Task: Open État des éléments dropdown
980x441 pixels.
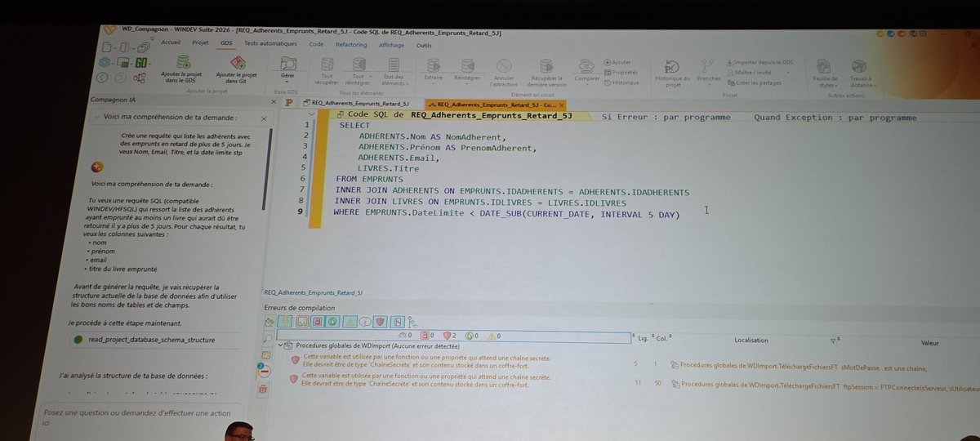Action: (394, 72)
